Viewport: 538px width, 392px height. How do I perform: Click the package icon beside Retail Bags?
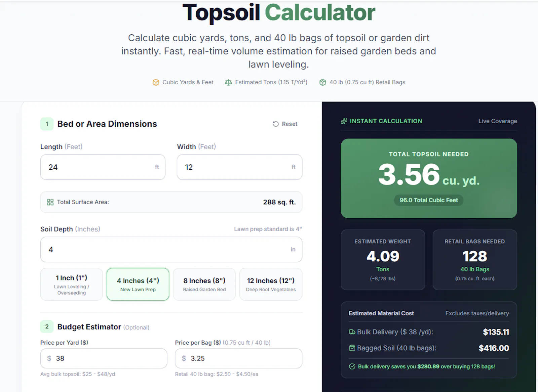click(322, 82)
